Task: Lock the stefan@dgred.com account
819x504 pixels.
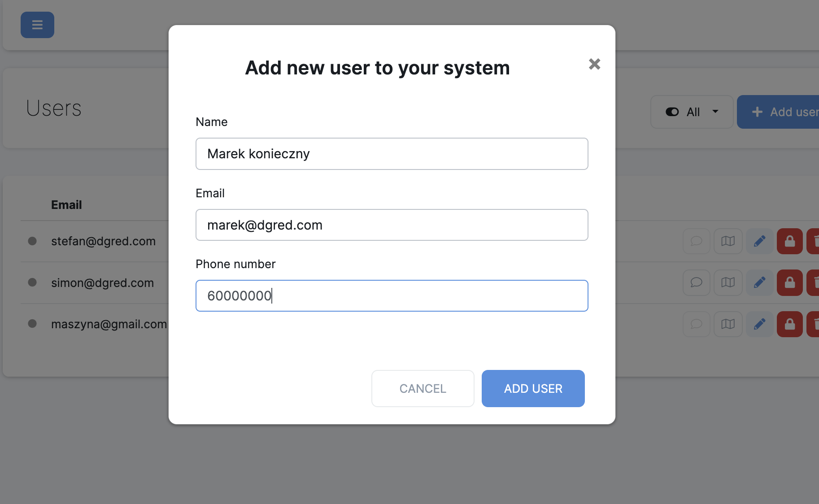Action: pos(789,241)
